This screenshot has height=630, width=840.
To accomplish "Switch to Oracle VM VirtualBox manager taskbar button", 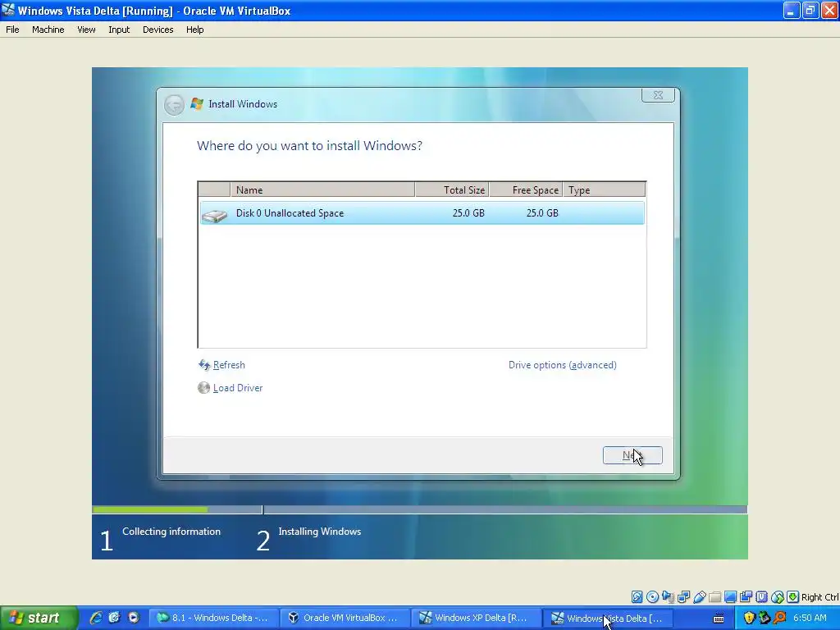I will click(345, 618).
